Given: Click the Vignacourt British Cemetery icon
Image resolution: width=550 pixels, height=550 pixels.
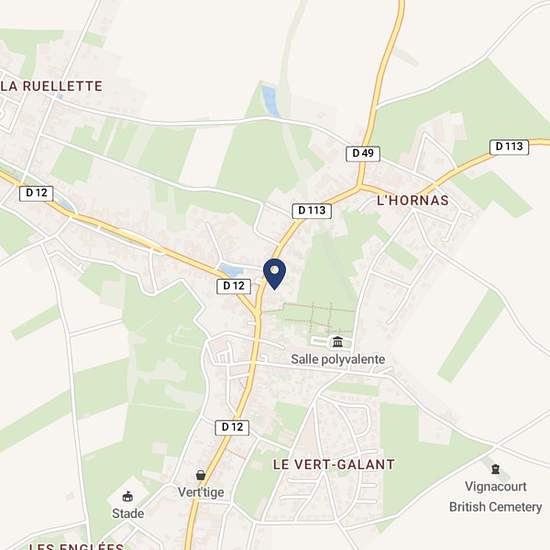Looking at the screenshot, I should (495, 469).
